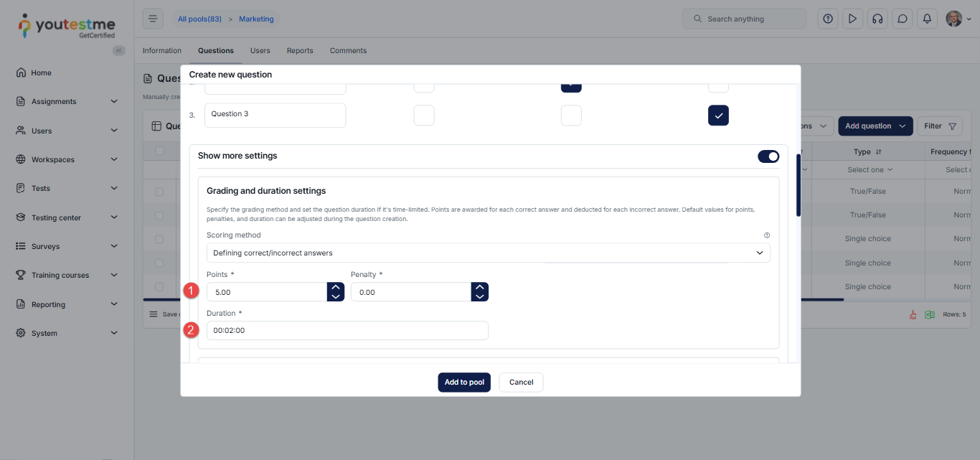Click the Assignments clipboard icon
Screen dimensions: 980x460
[x=21, y=101]
